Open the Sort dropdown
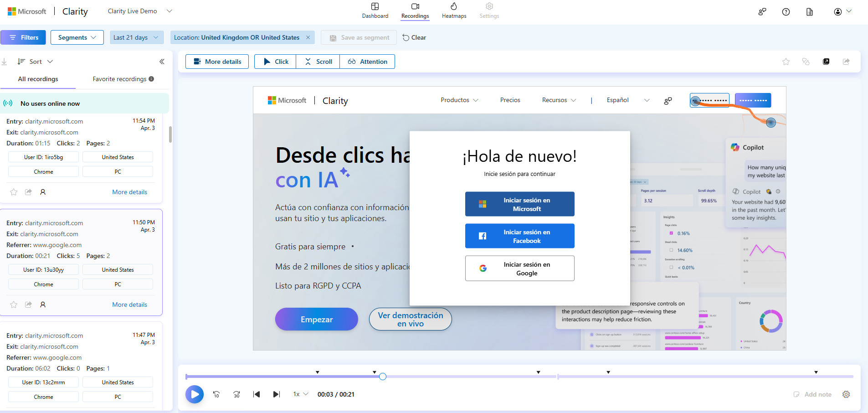The image size is (868, 413). [35, 61]
